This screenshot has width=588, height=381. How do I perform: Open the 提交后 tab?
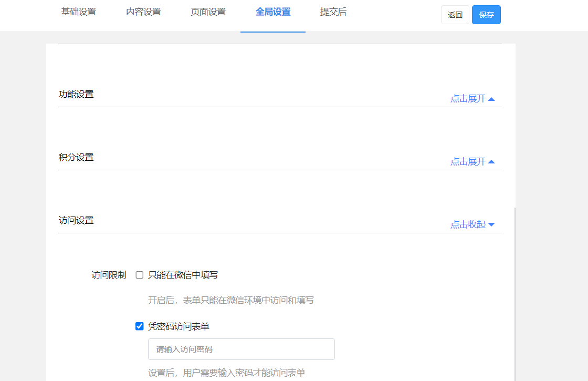coord(333,12)
